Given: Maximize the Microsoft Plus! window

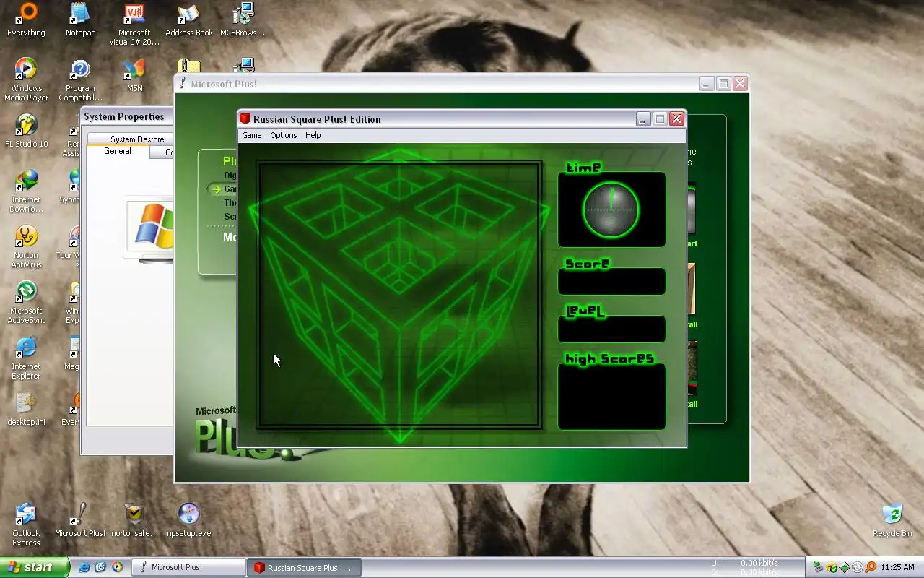Looking at the screenshot, I should pos(723,84).
